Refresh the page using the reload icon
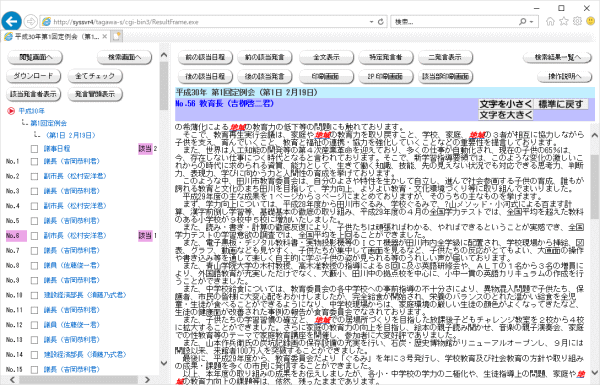The width and height of the screenshot is (600, 385). coord(381,22)
